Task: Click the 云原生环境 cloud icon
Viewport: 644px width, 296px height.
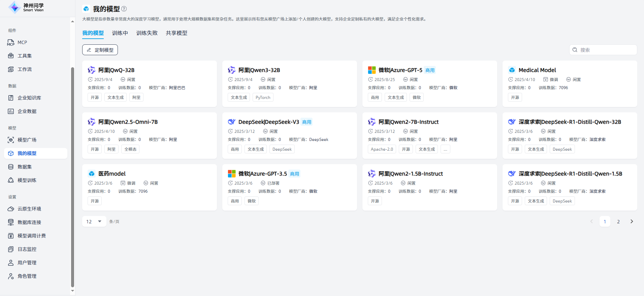Action: [x=11, y=209]
